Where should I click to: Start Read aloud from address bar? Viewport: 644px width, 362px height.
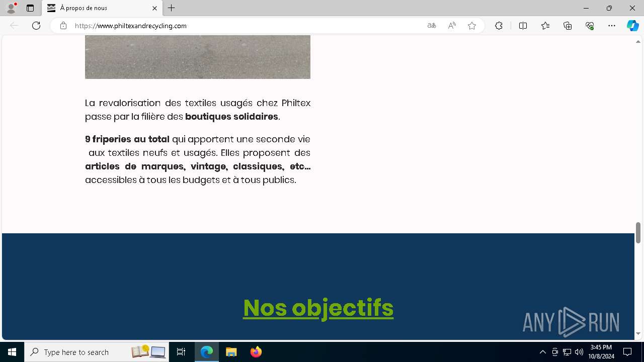[452, 26]
